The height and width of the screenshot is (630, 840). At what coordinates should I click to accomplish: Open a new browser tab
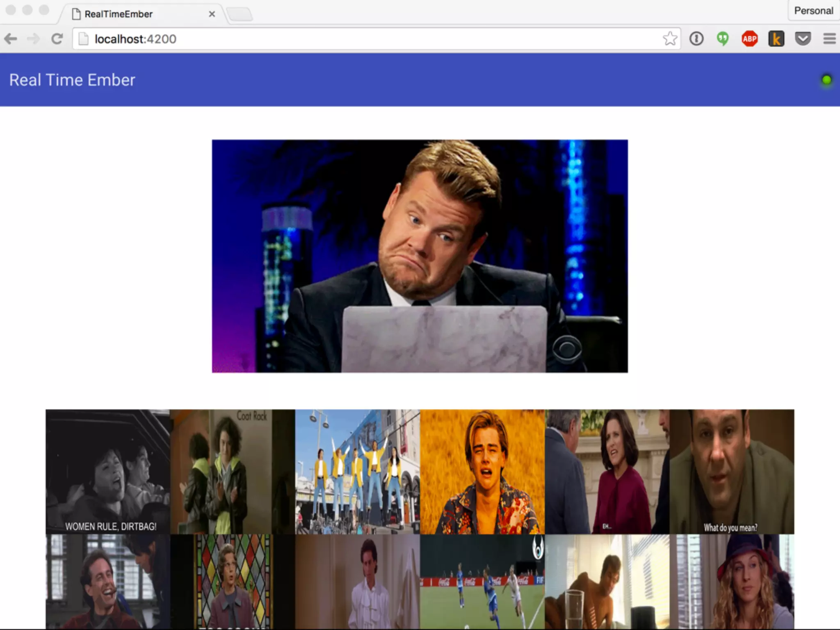point(240,14)
